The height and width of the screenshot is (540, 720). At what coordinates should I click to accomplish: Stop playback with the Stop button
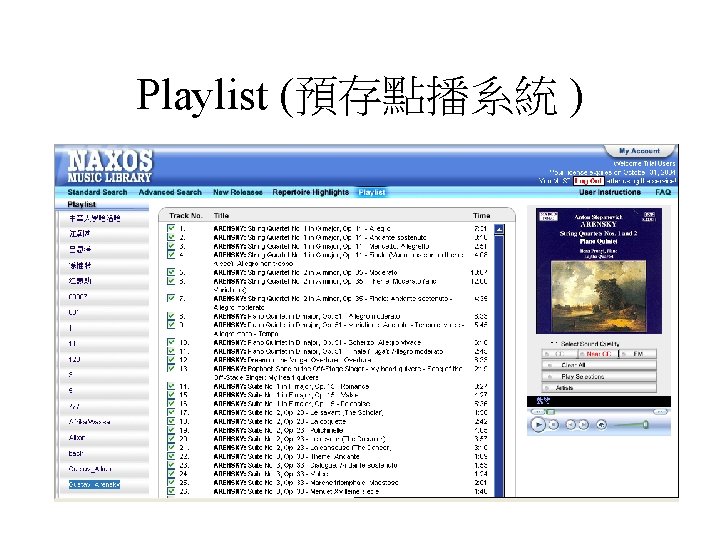[554, 425]
